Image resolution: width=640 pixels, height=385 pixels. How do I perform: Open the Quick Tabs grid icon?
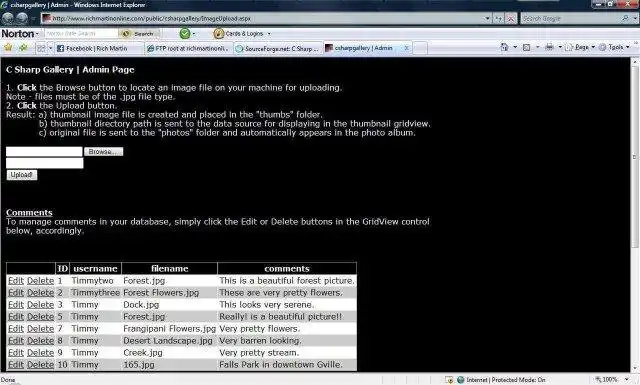click(x=41, y=49)
